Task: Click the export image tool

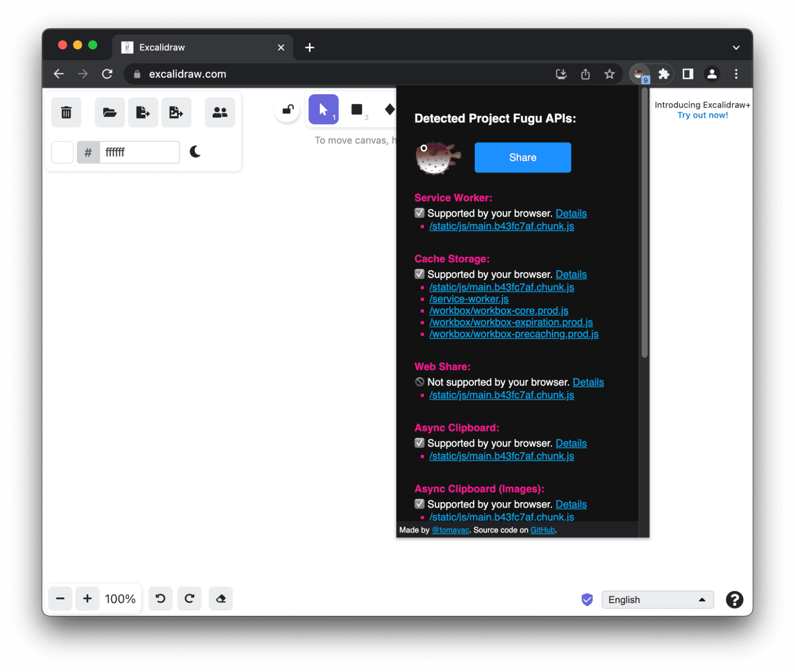Action: click(175, 111)
